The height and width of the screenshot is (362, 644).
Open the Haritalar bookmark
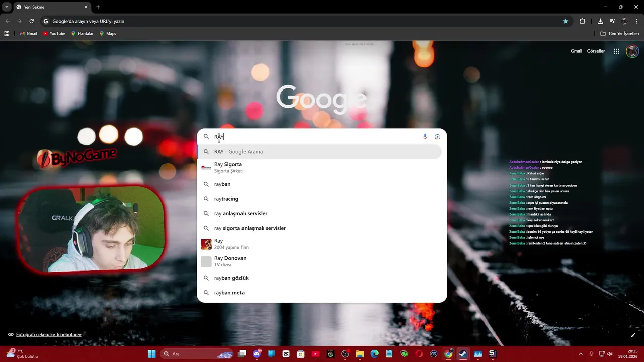[x=83, y=34]
